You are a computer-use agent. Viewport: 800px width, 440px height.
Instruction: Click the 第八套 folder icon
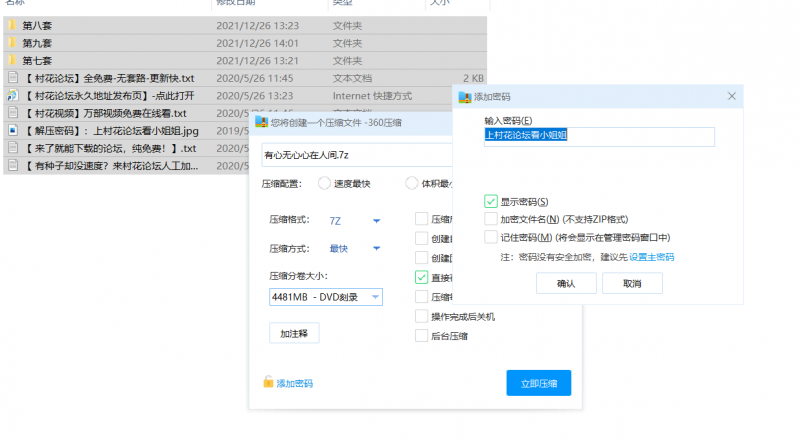(12, 26)
